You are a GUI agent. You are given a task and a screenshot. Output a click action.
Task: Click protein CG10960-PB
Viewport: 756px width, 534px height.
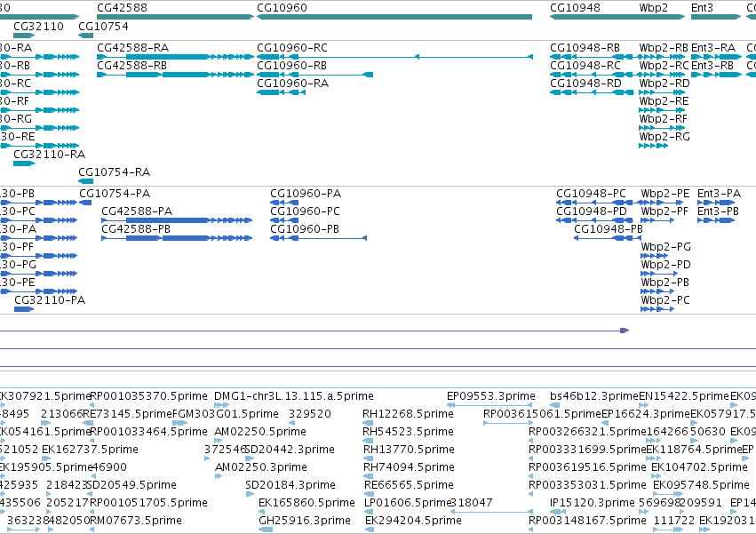(305, 229)
